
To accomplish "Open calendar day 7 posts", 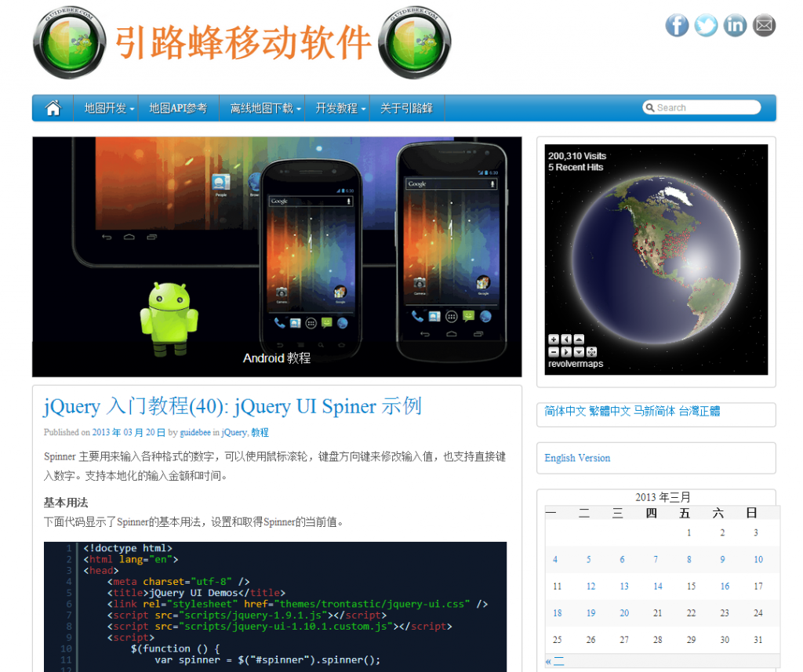I will pyautogui.click(x=656, y=559).
